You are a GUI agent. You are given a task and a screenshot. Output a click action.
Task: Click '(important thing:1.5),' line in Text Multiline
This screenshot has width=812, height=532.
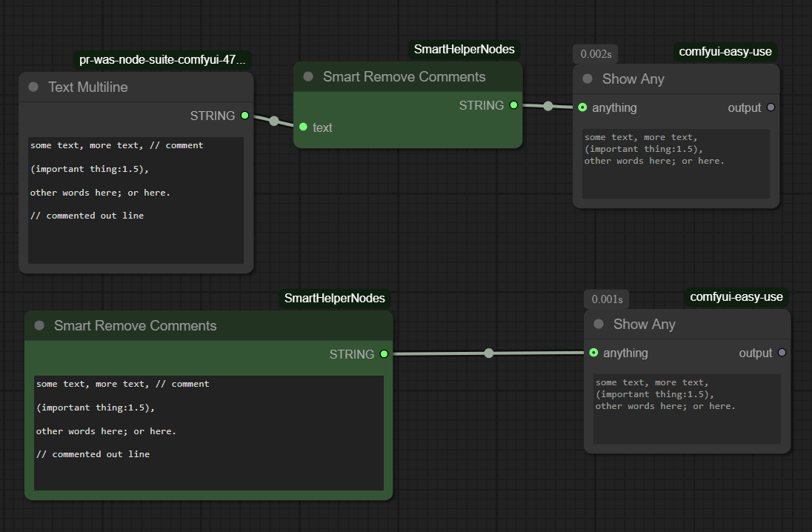(x=90, y=169)
